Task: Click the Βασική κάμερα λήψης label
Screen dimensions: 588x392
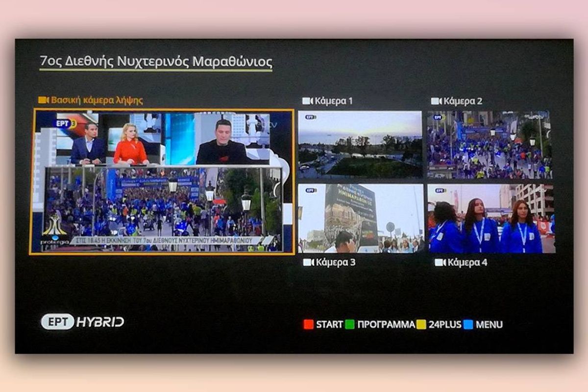Action: tap(97, 100)
